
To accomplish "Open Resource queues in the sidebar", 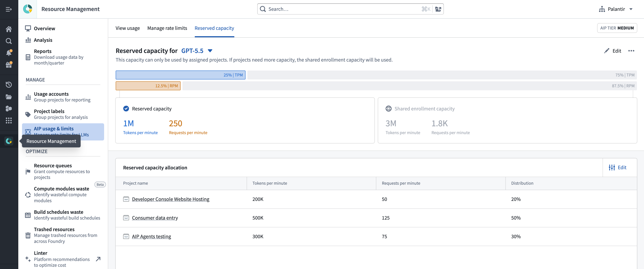I will tap(63, 171).
